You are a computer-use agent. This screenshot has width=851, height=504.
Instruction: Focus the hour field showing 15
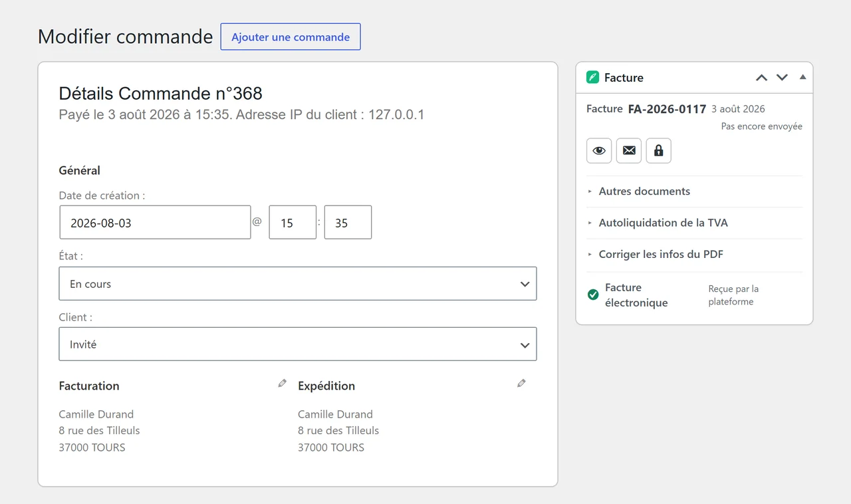coord(293,223)
